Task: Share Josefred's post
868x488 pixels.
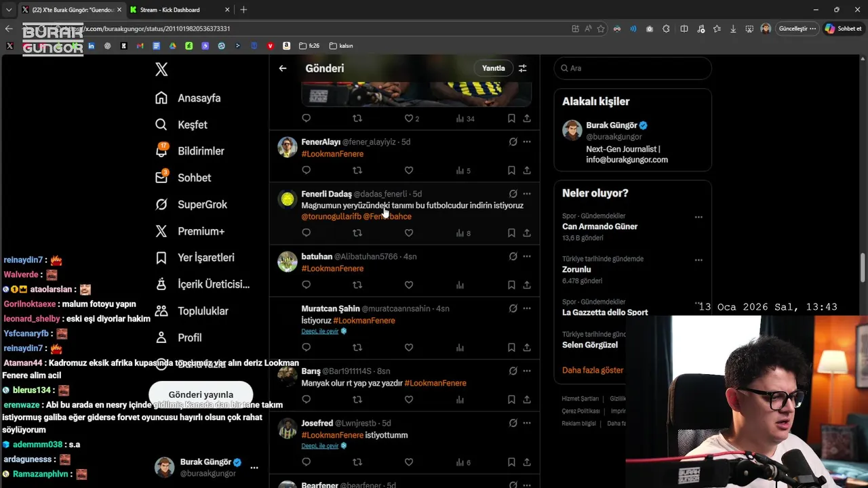Action: click(527, 462)
